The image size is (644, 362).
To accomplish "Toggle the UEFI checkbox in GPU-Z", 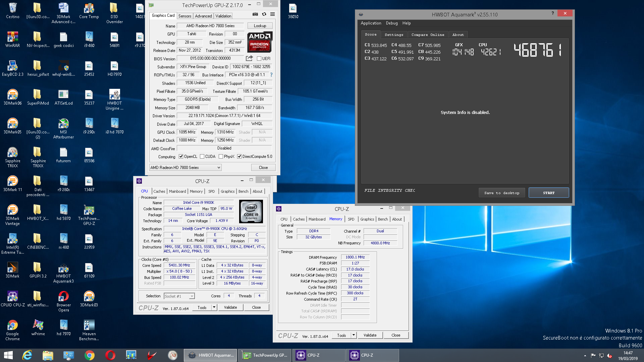I will [259, 59].
